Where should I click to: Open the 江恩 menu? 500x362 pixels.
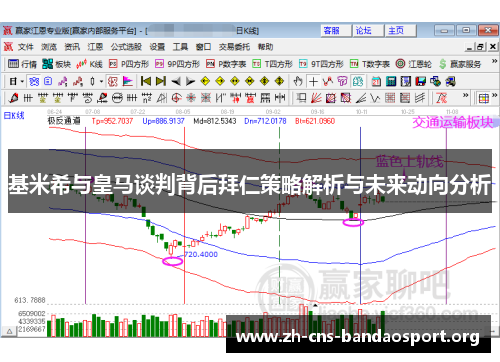point(95,47)
